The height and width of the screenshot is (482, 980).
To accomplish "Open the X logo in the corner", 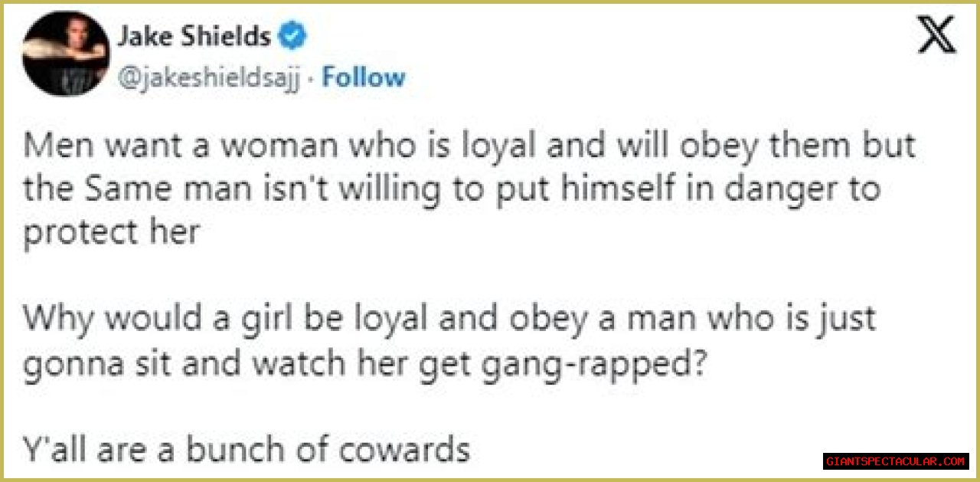I will (x=936, y=36).
